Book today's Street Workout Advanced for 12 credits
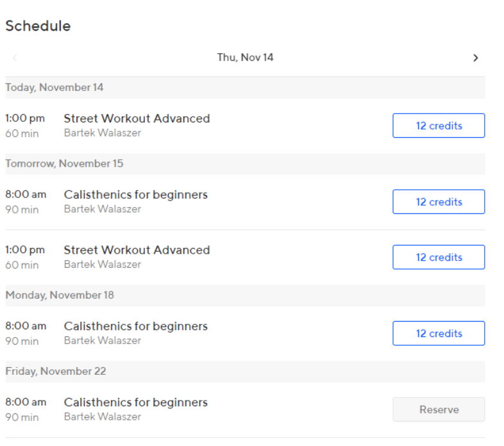The width and height of the screenshot is (504, 446). (x=439, y=126)
